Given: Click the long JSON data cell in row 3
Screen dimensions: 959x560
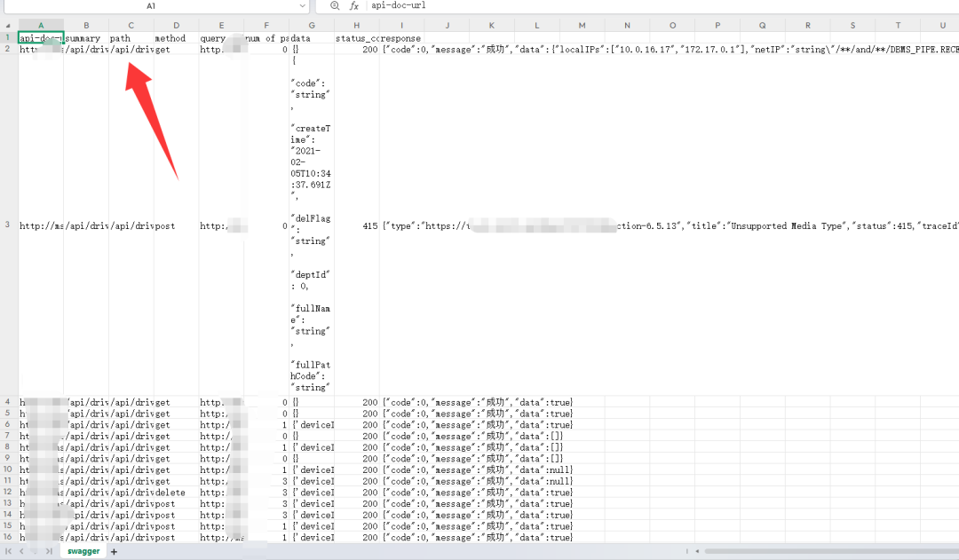Looking at the screenshot, I should [x=312, y=225].
